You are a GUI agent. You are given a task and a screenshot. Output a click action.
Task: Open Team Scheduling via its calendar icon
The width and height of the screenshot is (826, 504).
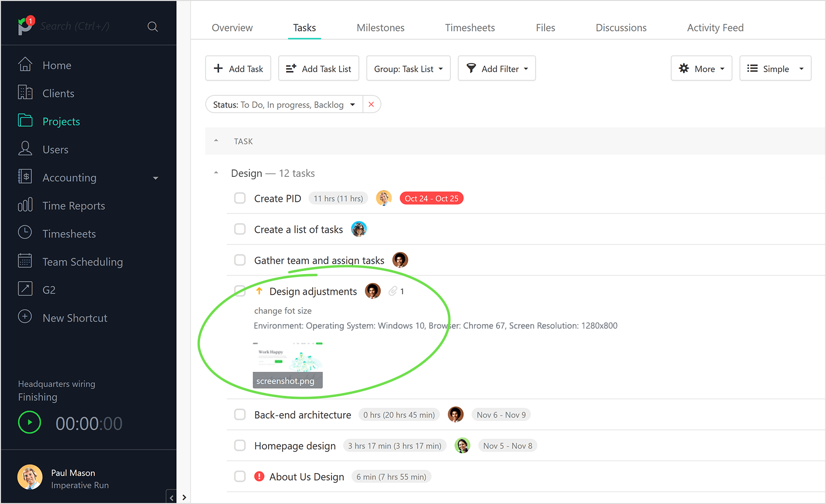tap(25, 261)
